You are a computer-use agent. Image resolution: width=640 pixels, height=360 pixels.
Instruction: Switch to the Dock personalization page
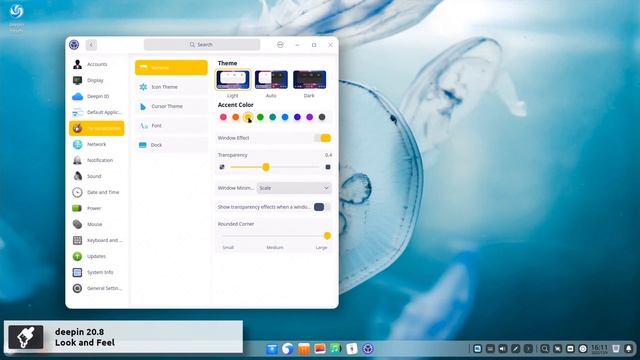(171, 145)
